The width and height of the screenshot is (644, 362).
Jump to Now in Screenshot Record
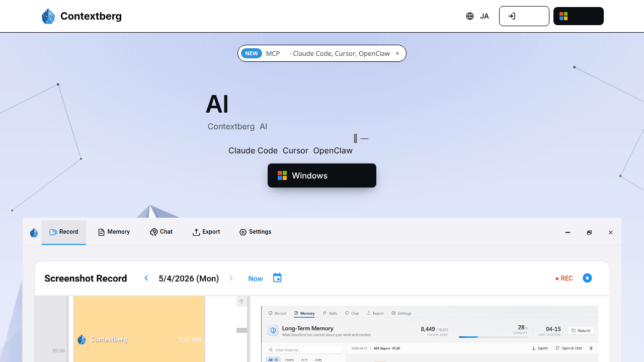coord(256,279)
